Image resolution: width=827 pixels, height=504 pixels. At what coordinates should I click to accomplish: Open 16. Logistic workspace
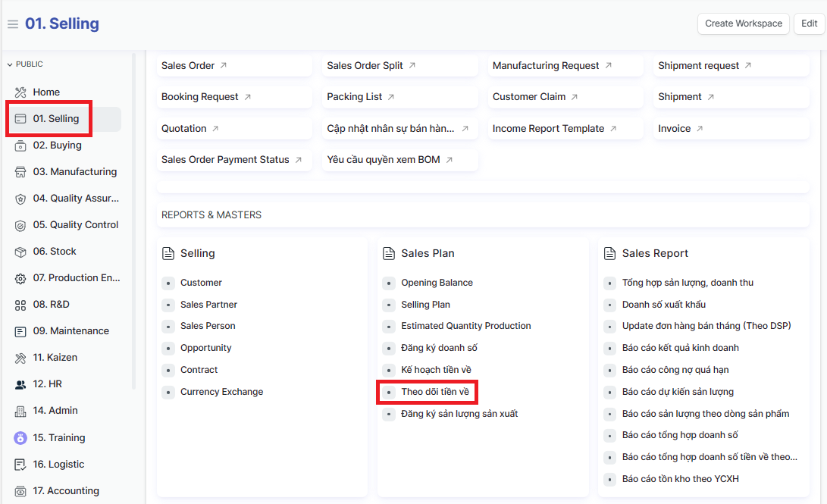pyautogui.click(x=58, y=464)
